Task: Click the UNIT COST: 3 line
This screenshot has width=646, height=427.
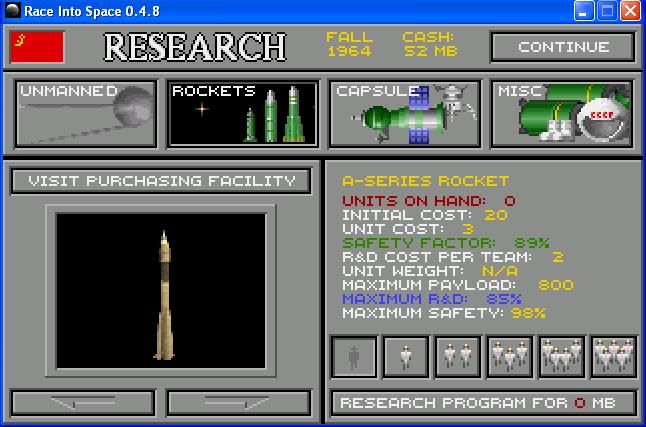Action: 408,229
